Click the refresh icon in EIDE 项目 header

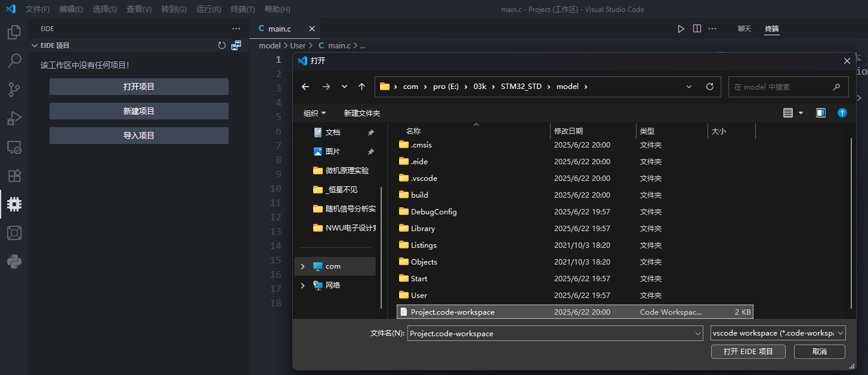pos(222,45)
